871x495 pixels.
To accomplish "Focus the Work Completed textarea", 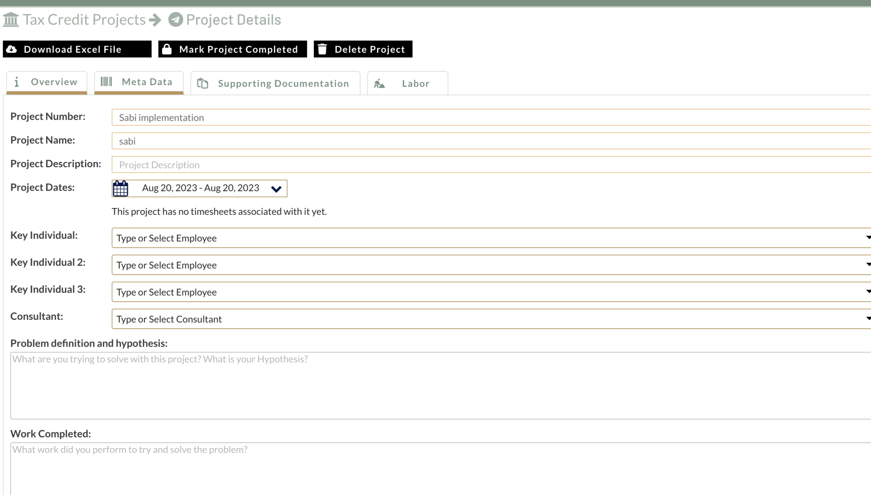I will (440, 469).
